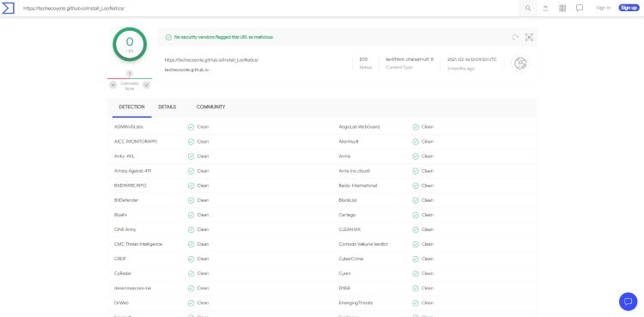644x317 pixels.
Task: Click the DNS8 clean check icon
Action: 416,288
